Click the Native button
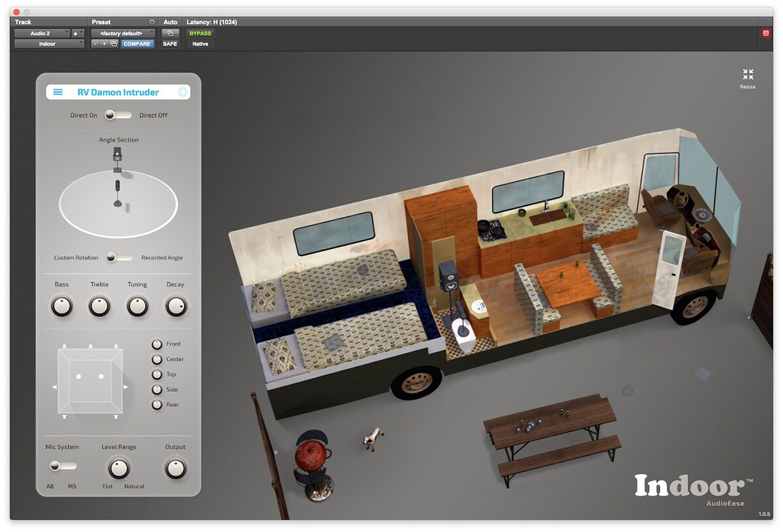 click(x=200, y=44)
